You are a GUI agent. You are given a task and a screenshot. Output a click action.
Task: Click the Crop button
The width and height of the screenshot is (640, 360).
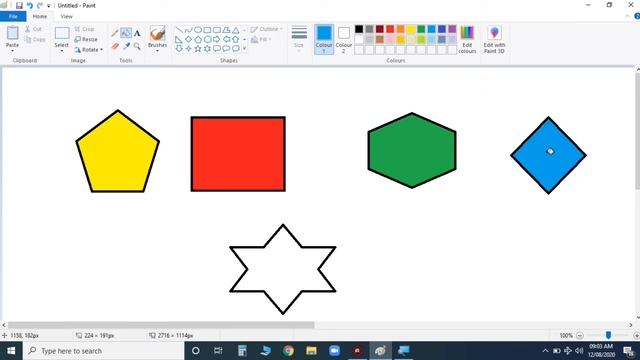(84, 29)
